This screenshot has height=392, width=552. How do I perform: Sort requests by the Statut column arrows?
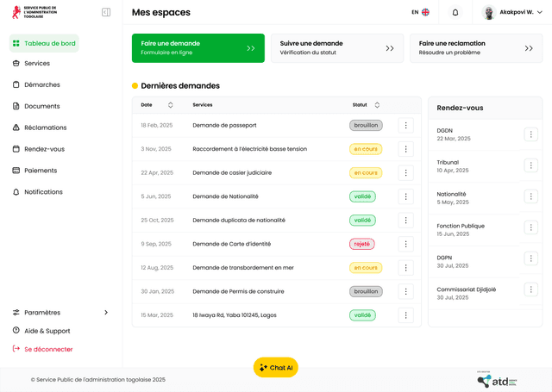377,105
